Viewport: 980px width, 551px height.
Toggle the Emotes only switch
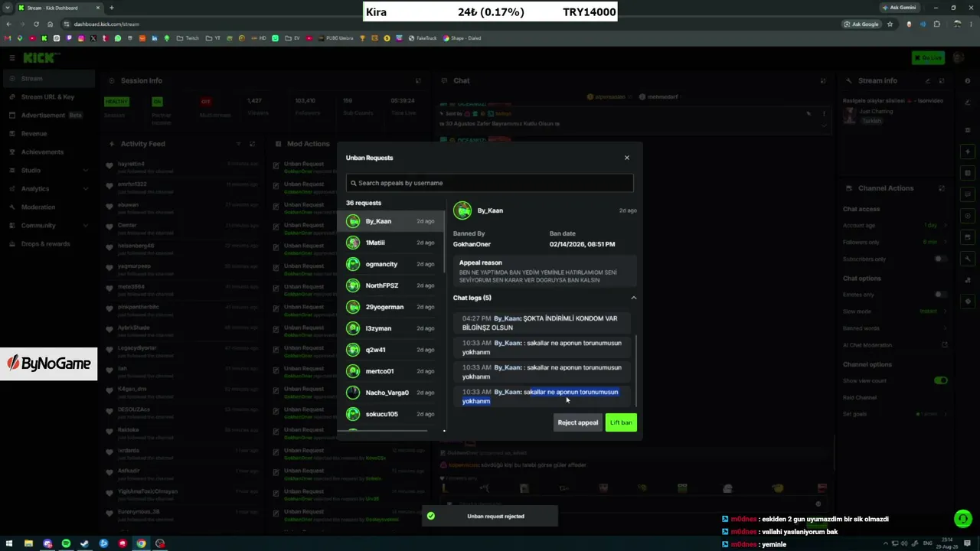(x=940, y=295)
